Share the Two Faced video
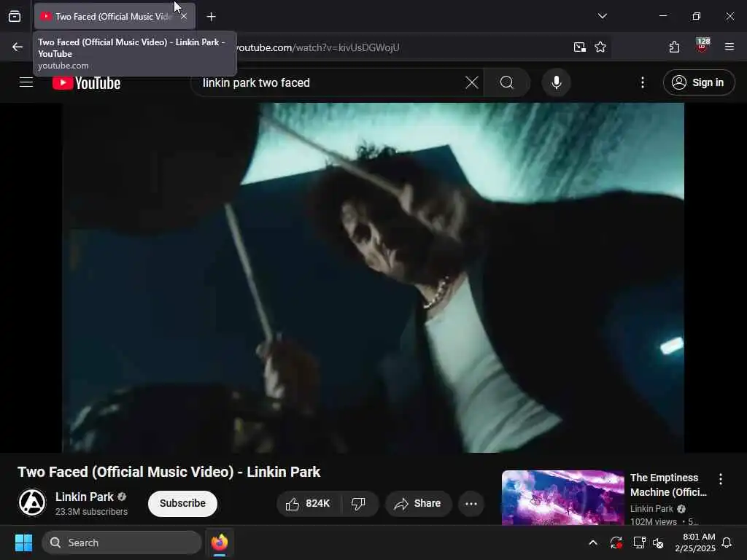Image resolution: width=747 pixels, height=560 pixels. point(417,503)
